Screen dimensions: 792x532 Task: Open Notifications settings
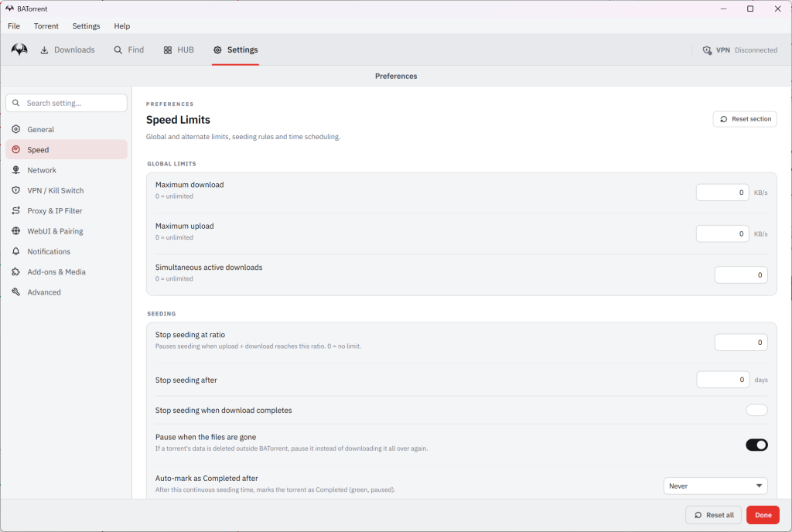[67, 251]
